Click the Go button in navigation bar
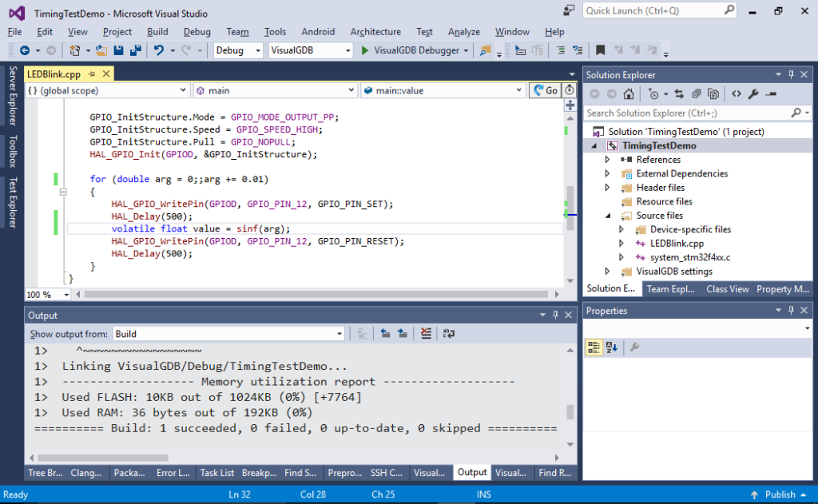 click(545, 90)
